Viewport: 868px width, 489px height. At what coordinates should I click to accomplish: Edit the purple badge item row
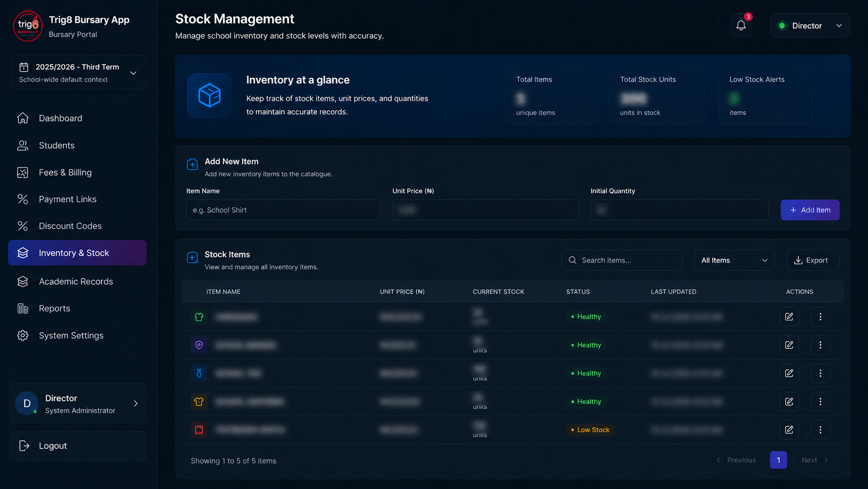tap(789, 345)
